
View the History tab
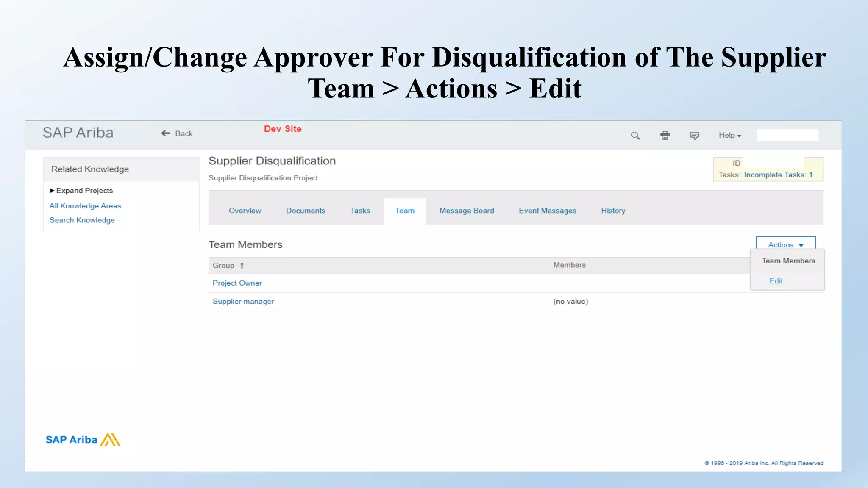613,211
